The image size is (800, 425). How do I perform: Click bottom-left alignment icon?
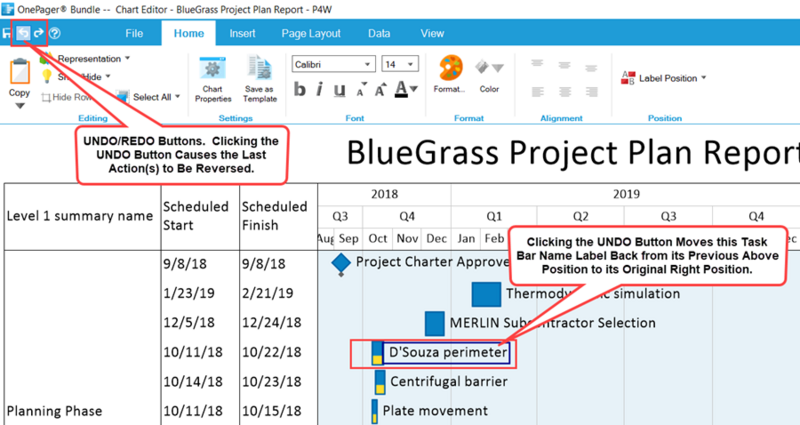[537, 92]
